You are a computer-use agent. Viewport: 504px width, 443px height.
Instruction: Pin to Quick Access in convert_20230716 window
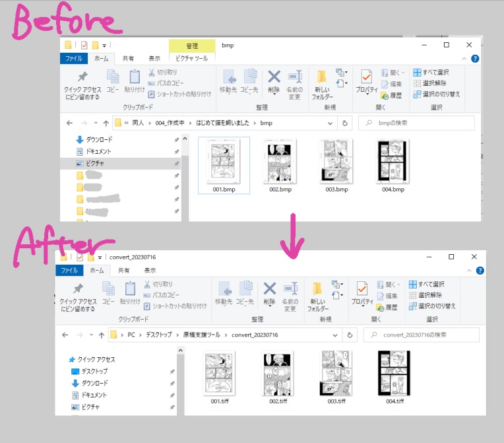[78, 296]
